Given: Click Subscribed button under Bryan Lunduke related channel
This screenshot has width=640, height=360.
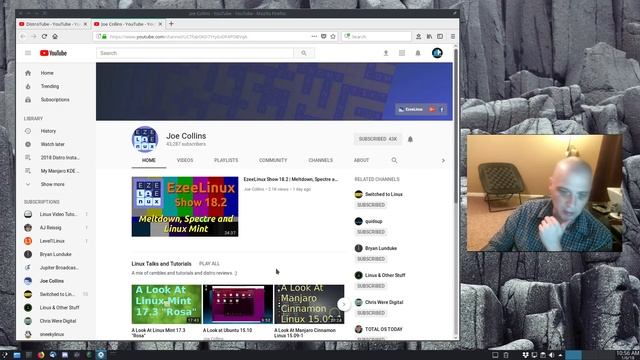Looking at the screenshot, I should 371,259.
